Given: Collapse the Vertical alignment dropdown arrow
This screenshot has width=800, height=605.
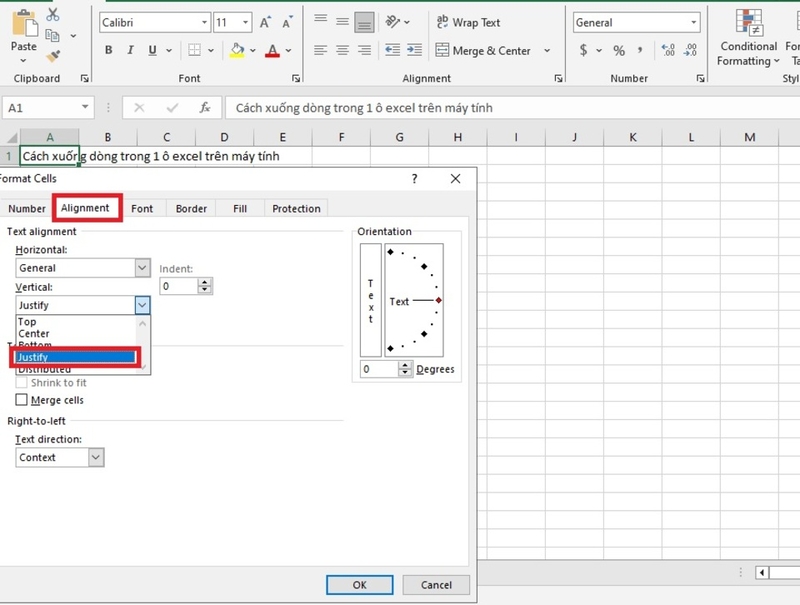Looking at the screenshot, I should [142, 305].
